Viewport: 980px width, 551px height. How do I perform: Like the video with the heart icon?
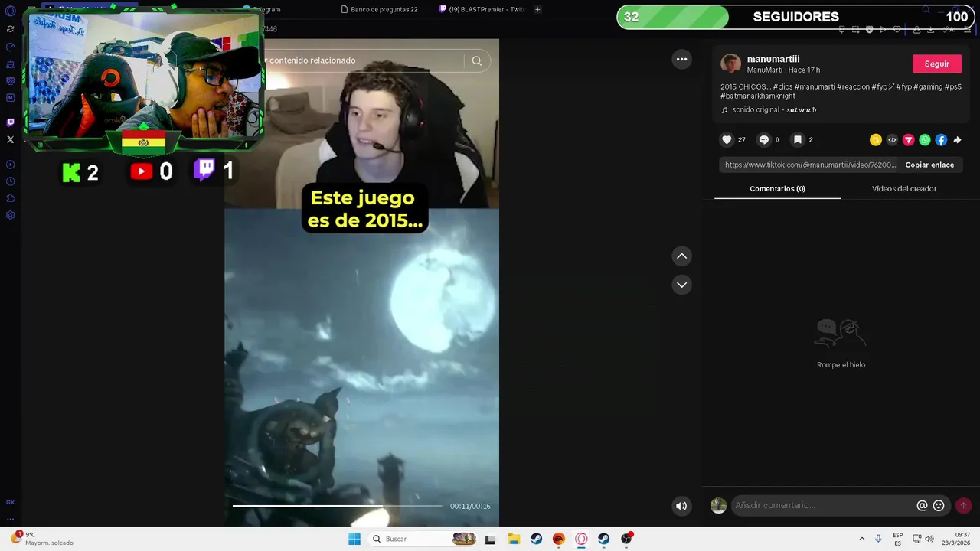727,140
